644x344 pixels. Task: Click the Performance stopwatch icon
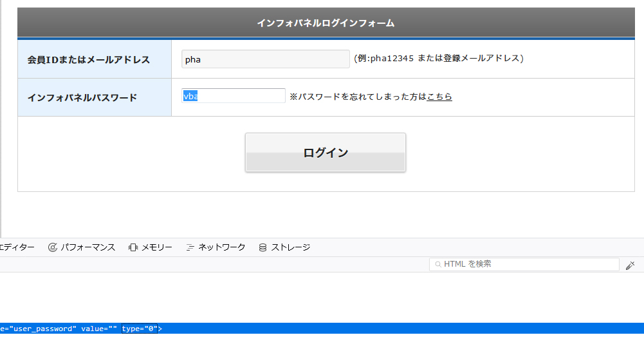pyautogui.click(x=53, y=247)
